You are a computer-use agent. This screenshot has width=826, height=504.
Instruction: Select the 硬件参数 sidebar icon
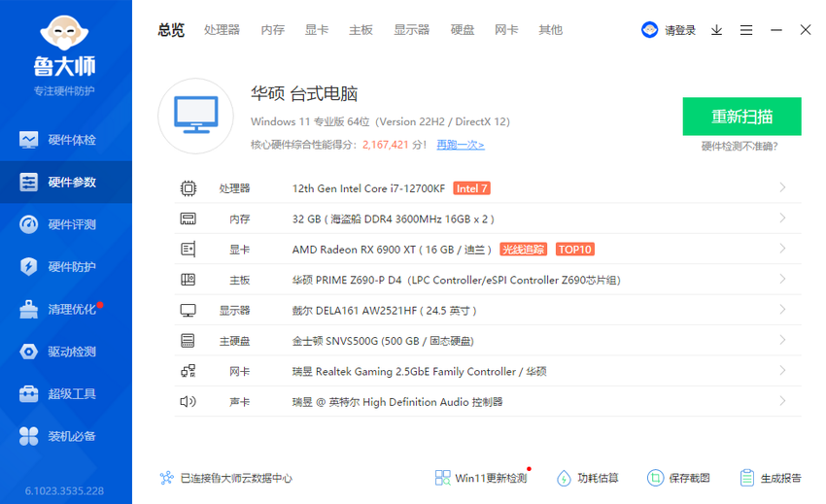[28, 183]
